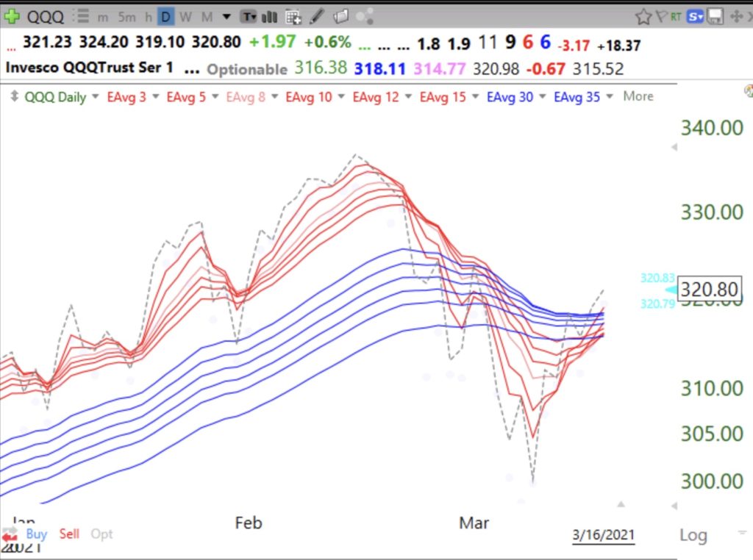Click the 3/16/2021 date link

pos(603,535)
